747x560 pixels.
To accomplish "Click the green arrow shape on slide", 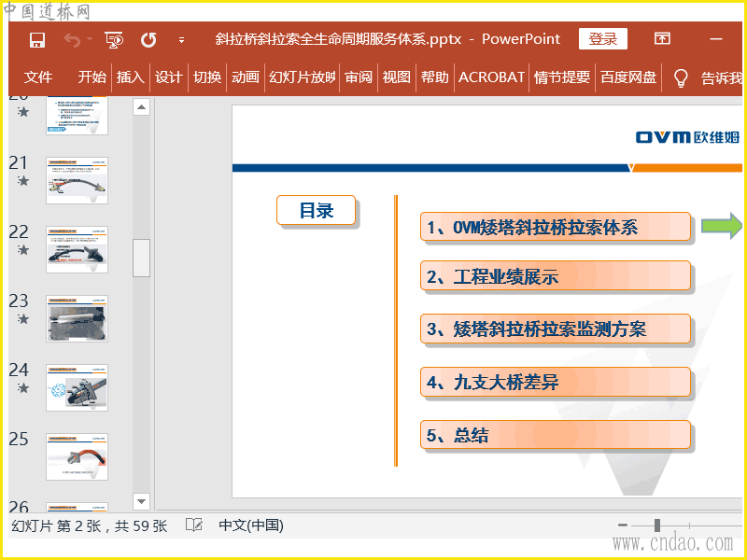I will click(722, 226).
